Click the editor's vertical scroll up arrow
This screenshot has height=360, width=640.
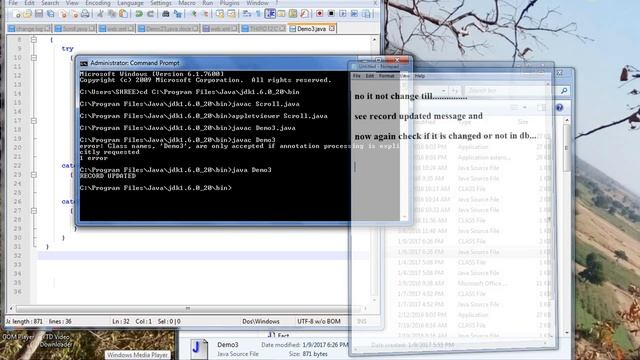pos(375,40)
